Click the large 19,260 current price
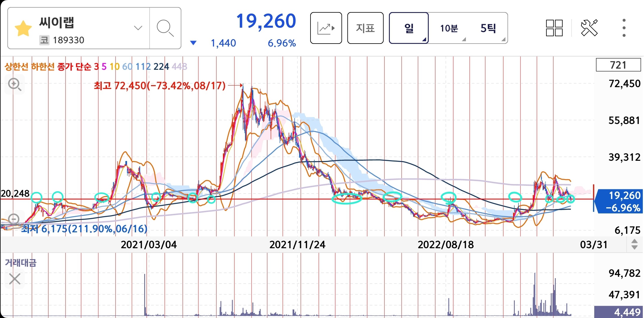The width and height of the screenshot is (644, 318). (x=266, y=21)
